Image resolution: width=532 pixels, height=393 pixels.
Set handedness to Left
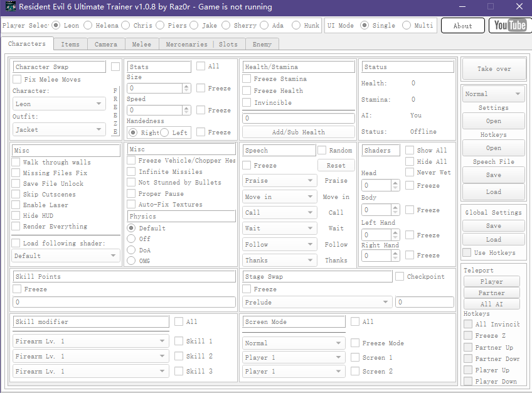click(164, 132)
